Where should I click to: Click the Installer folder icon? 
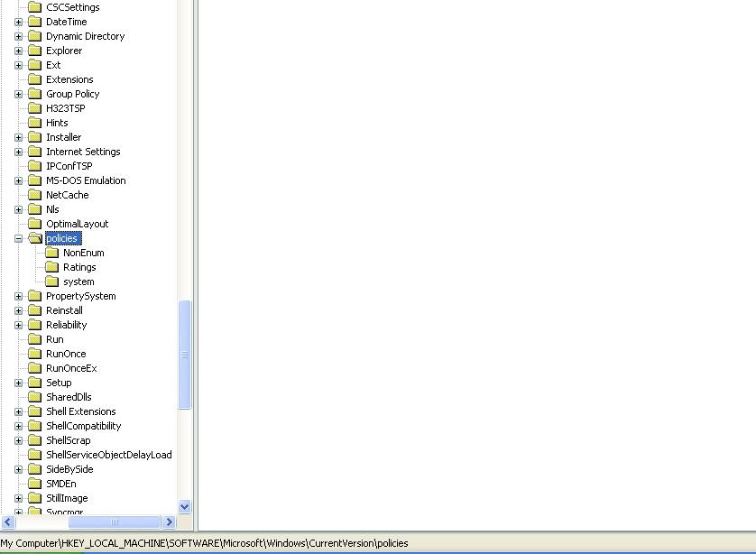34,137
